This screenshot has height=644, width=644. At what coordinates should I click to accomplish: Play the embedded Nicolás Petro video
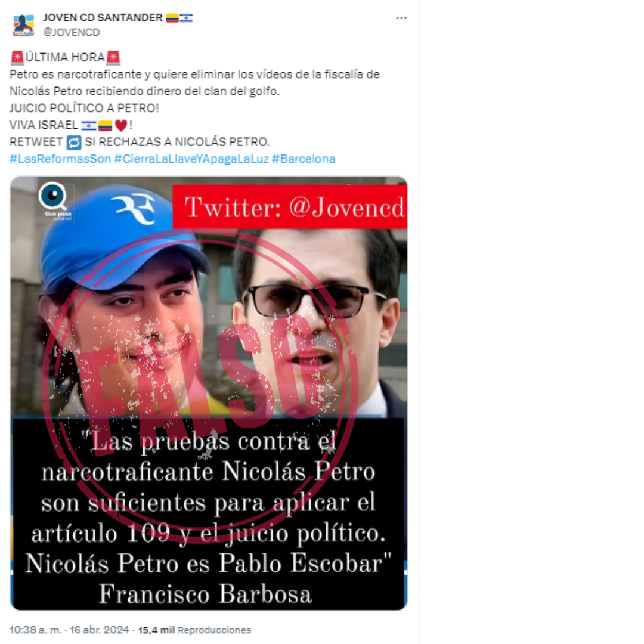click(209, 393)
